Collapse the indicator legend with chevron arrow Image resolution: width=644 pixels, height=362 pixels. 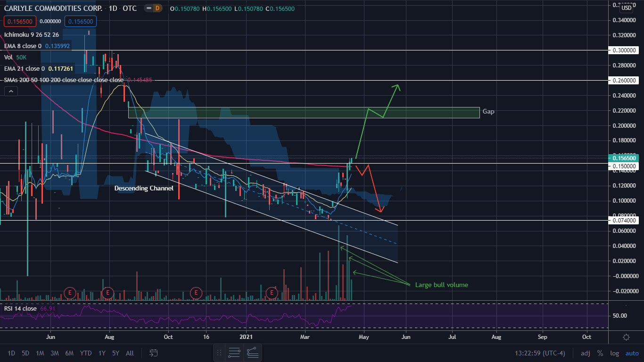coord(12,91)
